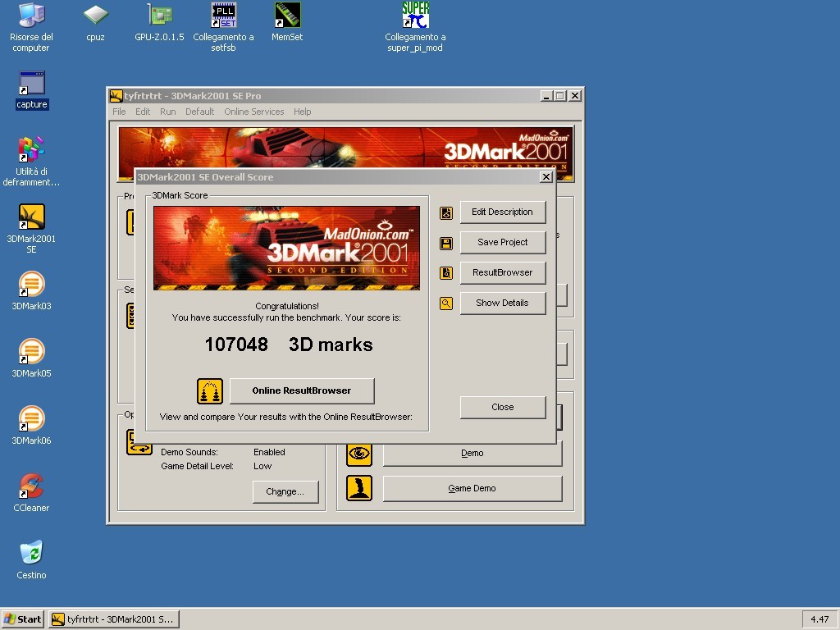Open the ResultBrowser button
Image resolution: width=840 pixels, height=630 pixels.
[503, 272]
